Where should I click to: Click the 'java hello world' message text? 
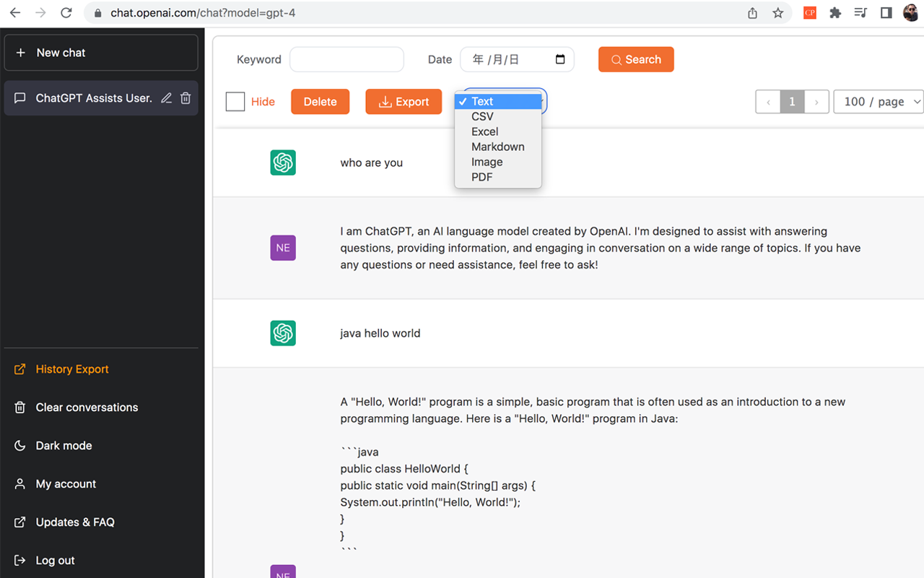tap(380, 333)
